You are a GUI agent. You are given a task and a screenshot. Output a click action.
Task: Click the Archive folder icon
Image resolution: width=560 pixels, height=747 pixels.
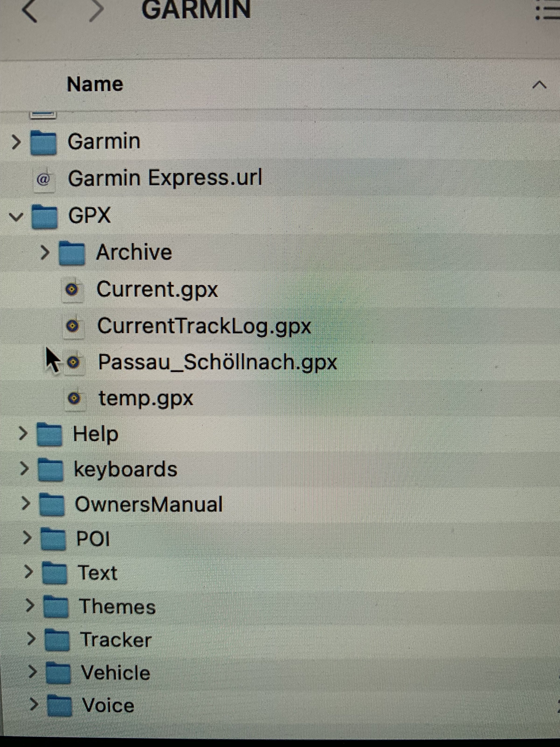tap(72, 253)
